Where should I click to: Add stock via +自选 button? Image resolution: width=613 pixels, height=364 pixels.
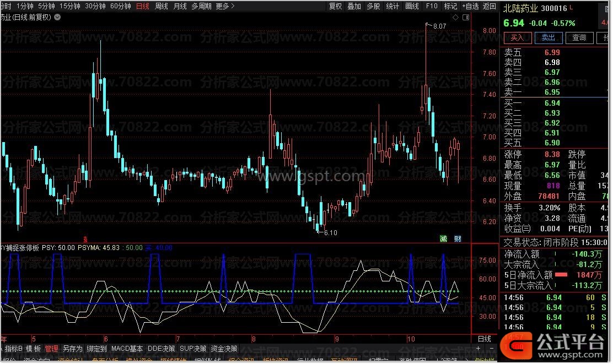(x=470, y=6)
